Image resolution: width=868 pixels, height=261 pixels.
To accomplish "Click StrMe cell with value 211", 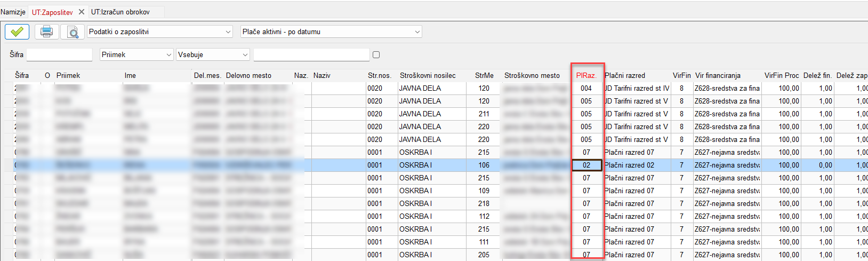I will (484, 114).
